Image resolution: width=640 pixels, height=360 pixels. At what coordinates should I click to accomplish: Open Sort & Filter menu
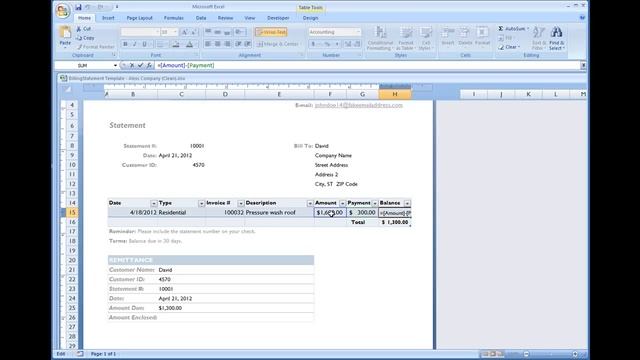(539, 38)
